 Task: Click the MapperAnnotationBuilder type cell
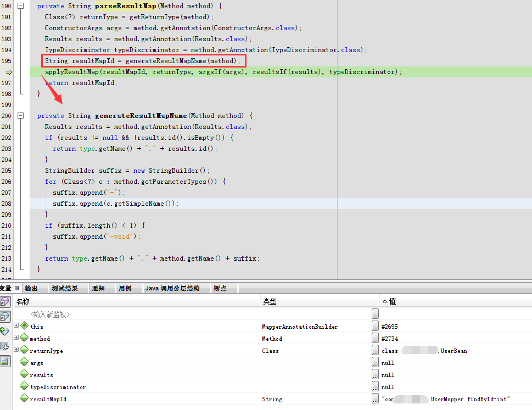click(x=300, y=327)
